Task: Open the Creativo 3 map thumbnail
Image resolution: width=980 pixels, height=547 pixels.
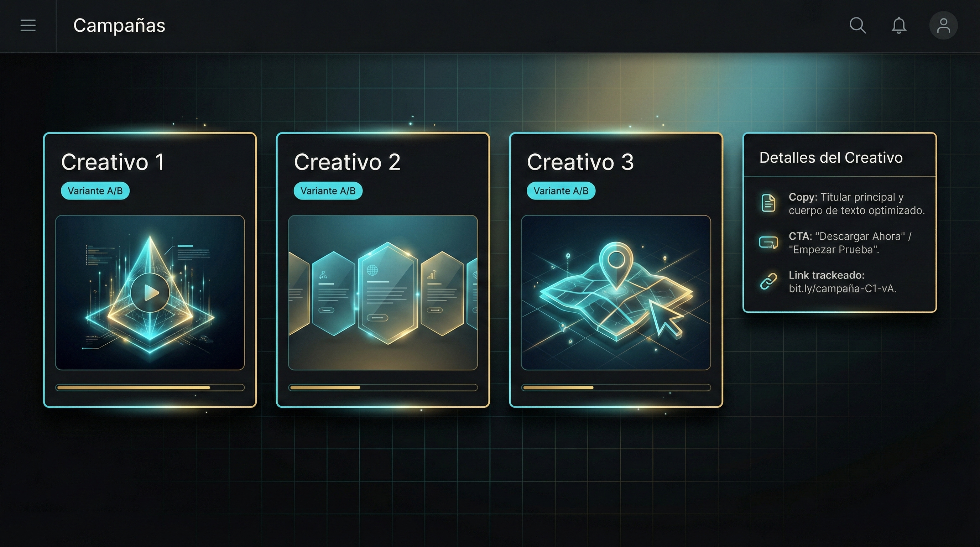Action: 616,292
